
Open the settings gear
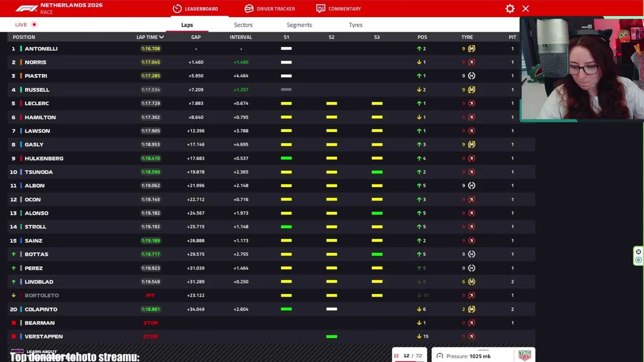[510, 9]
